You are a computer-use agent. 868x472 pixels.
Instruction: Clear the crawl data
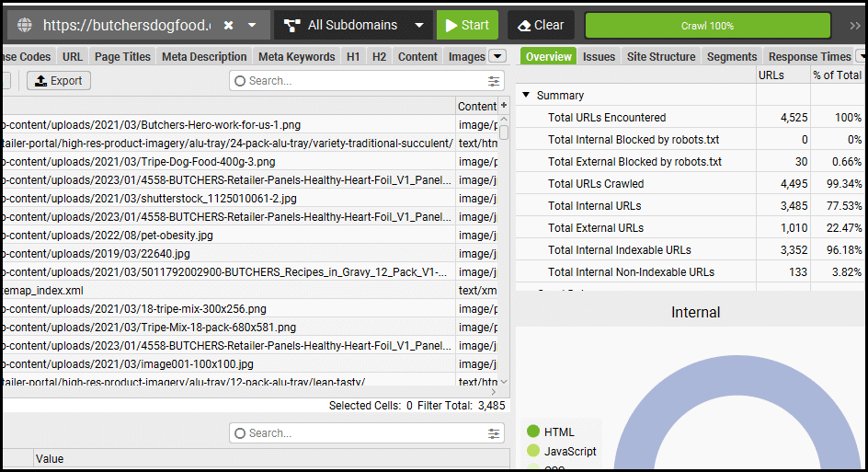(x=541, y=25)
